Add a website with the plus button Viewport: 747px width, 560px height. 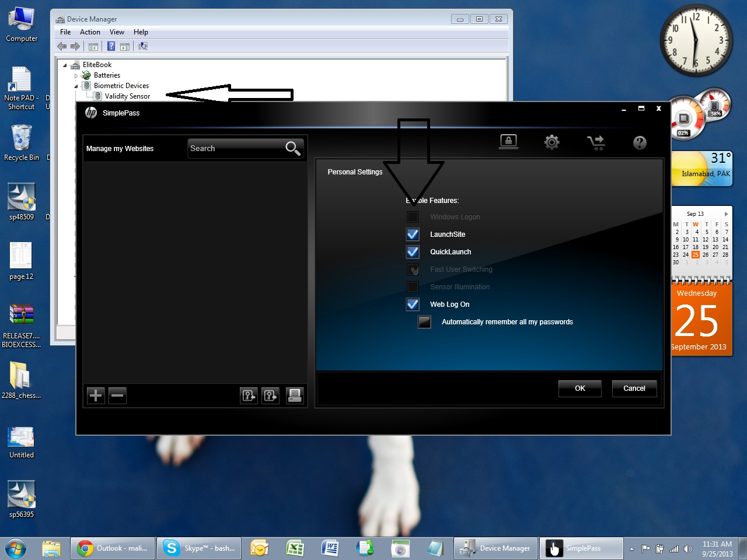click(x=96, y=395)
